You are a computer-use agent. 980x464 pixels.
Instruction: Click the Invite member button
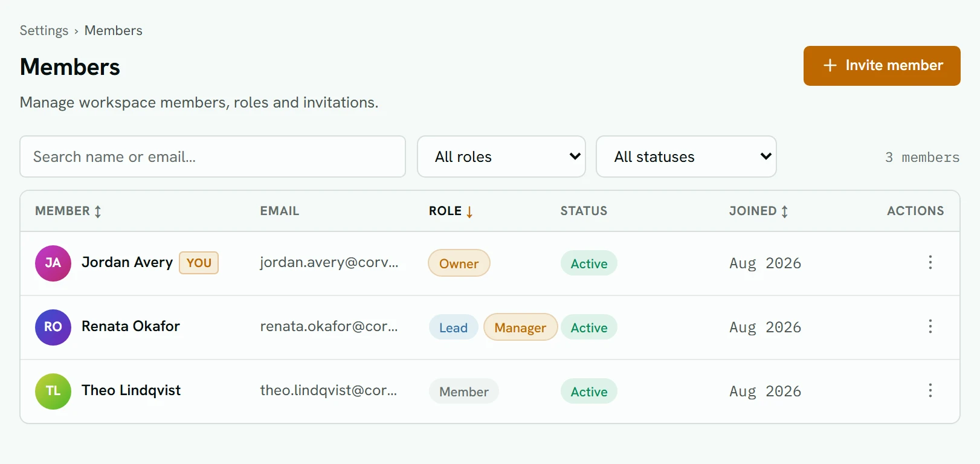point(882,66)
